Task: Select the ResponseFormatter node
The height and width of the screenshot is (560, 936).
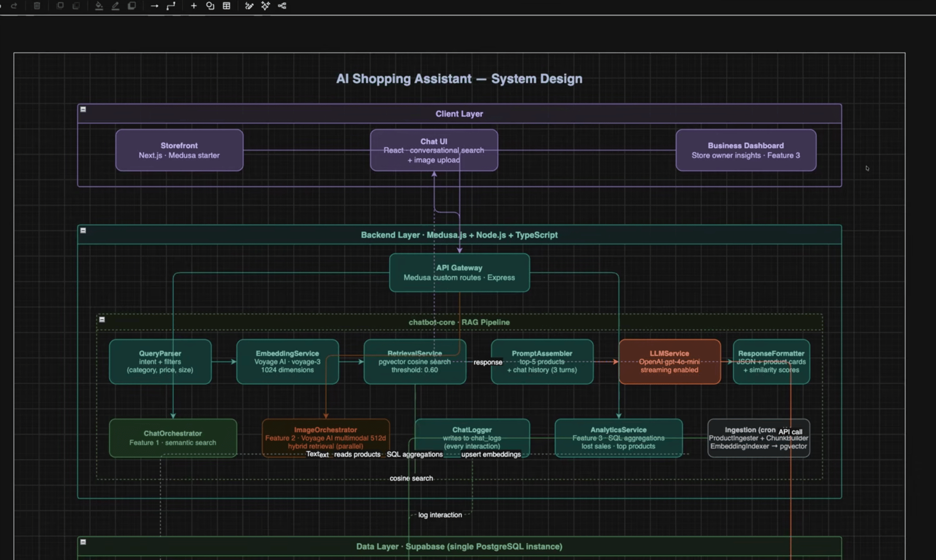Action: tap(771, 362)
